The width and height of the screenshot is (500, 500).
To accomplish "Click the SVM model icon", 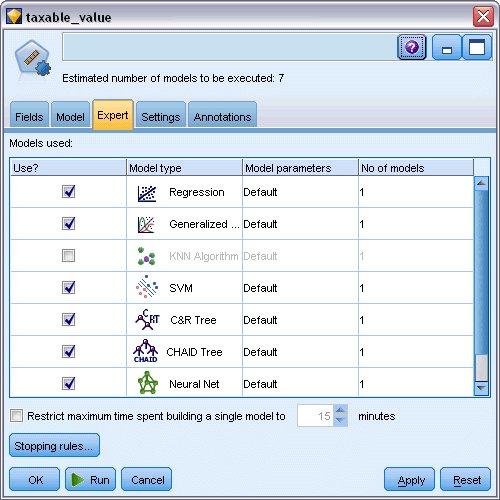I will 147,286.
